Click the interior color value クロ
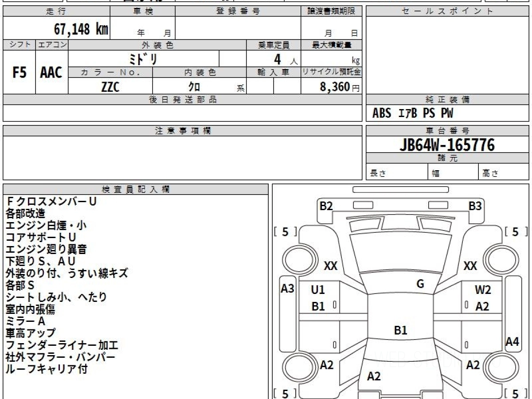532x399 pixels. 194,87
